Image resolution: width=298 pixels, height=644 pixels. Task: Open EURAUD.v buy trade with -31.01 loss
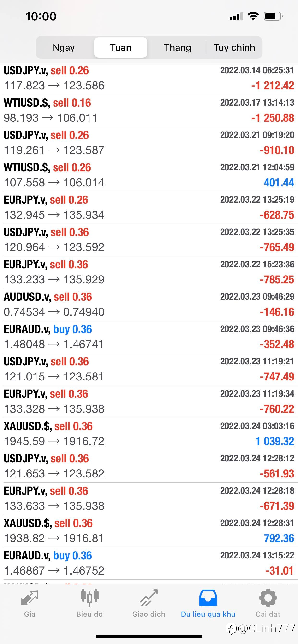(x=149, y=563)
